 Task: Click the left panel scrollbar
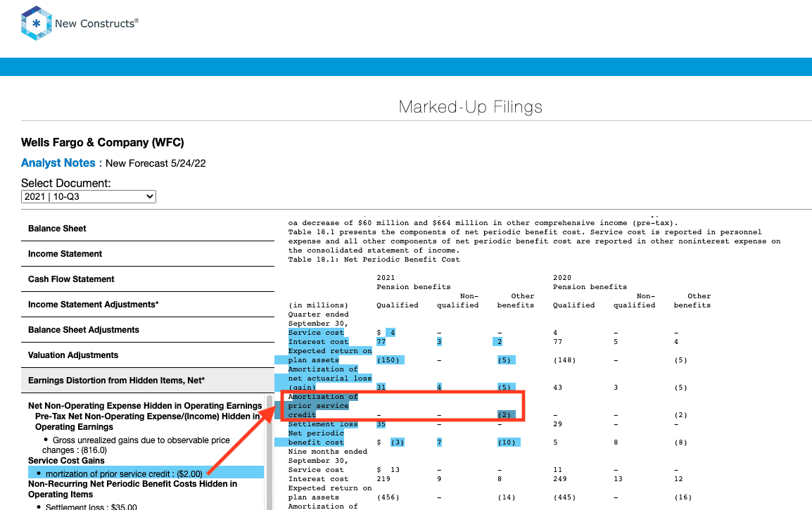pos(269,452)
